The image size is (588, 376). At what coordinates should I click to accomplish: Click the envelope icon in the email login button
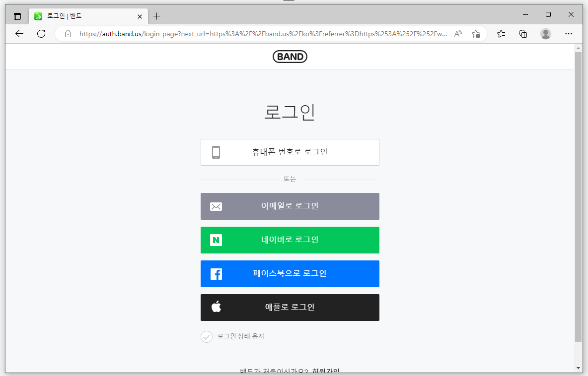click(x=216, y=207)
